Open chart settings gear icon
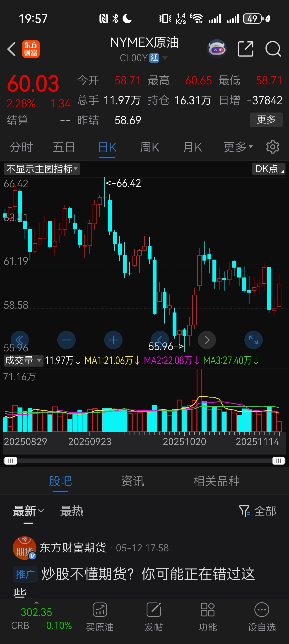This screenshot has height=644, width=289. [273, 147]
